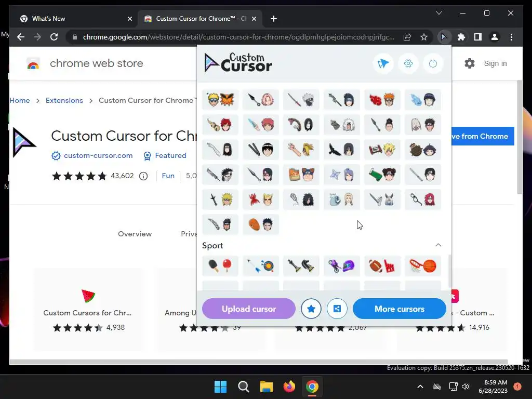The image size is (532, 399).
Task: Go back to previous page
Action: (21, 37)
